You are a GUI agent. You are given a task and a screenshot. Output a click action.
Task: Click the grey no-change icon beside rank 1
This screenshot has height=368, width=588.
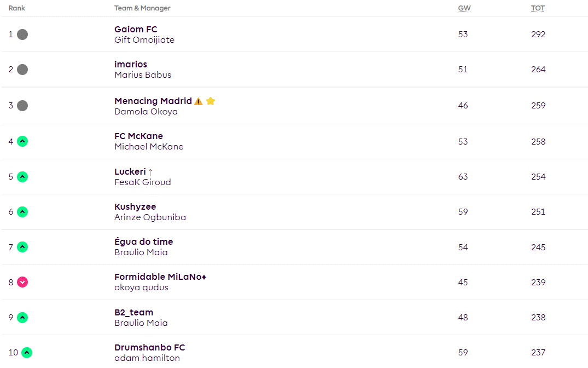[x=22, y=34]
